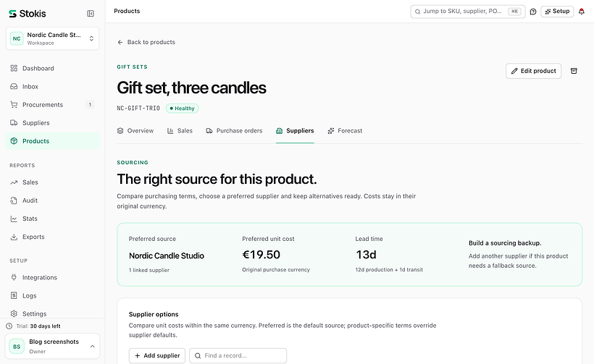This screenshot has height=364, width=594.
Task: Click the Settings gear icon
Action: (x=14, y=313)
